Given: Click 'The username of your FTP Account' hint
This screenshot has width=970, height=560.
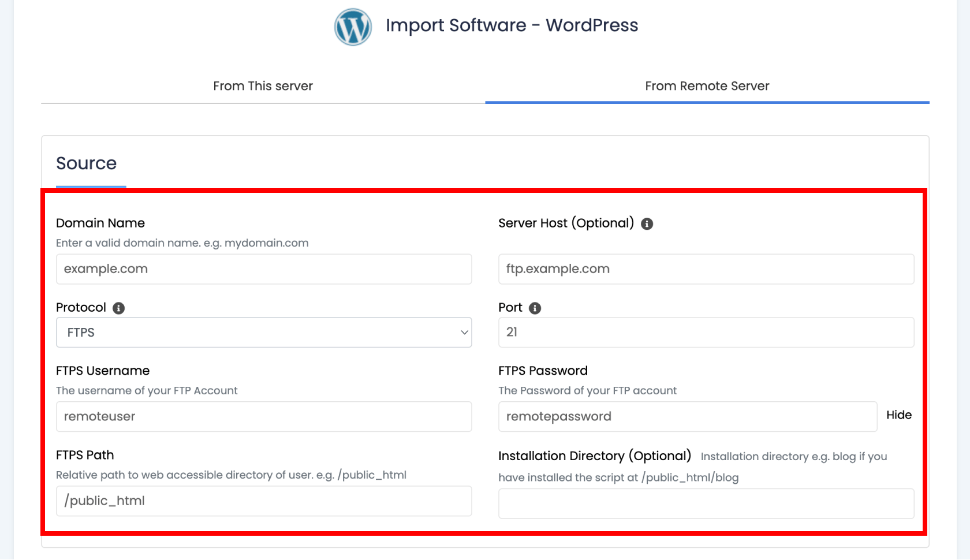Looking at the screenshot, I should point(147,391).
